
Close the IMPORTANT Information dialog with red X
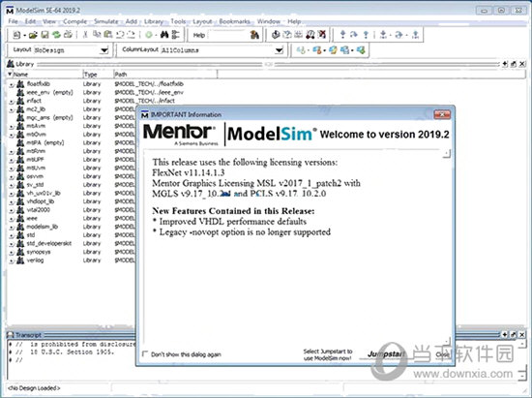[x=442, y=114]
